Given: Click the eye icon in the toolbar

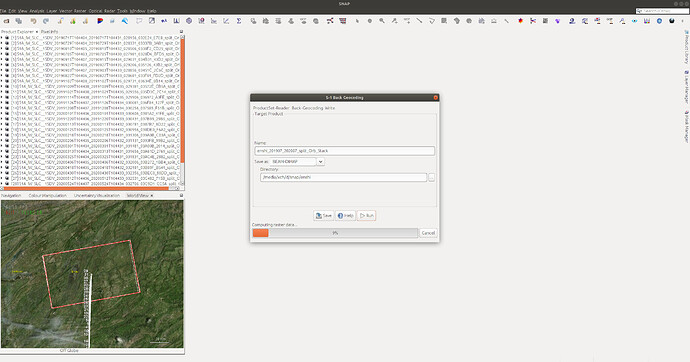Looking at the screenshot, I should point(635,21).
